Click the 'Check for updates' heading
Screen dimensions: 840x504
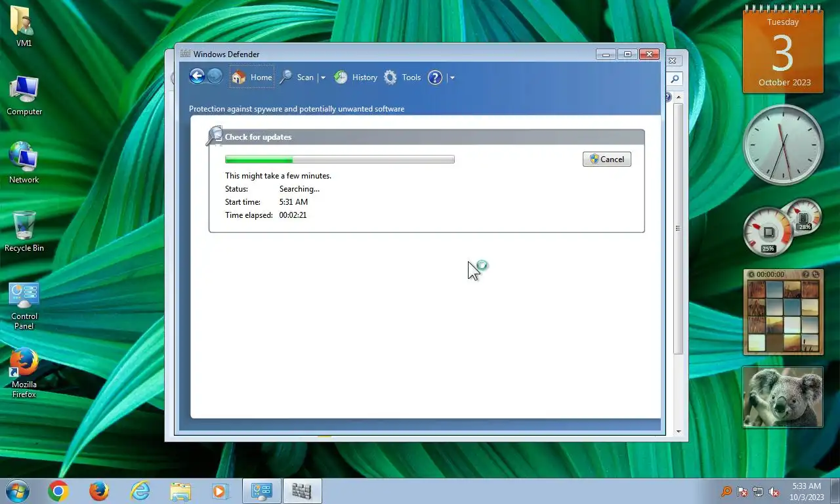(258, 137)
